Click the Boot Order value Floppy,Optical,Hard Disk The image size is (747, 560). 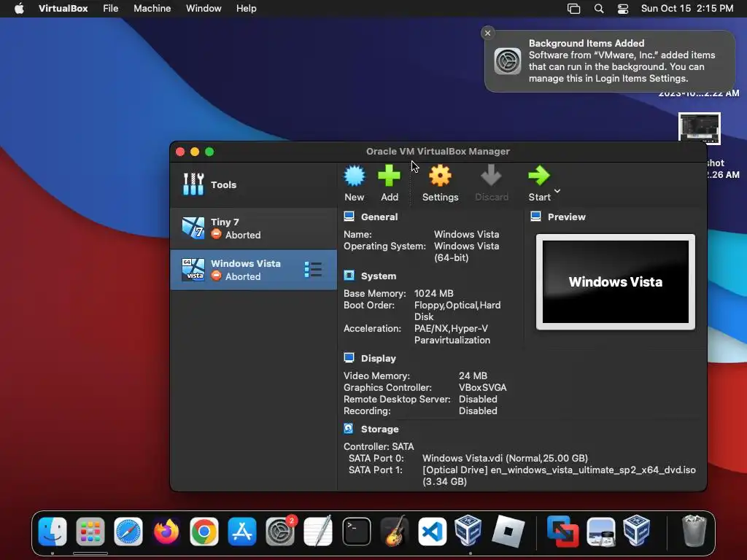457,311
